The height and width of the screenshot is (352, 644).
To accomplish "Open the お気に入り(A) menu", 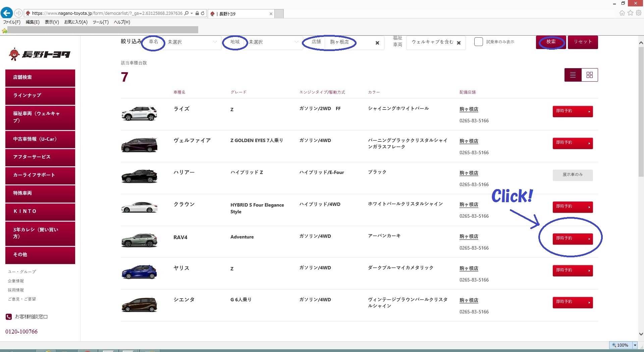I will coord(76,22).
